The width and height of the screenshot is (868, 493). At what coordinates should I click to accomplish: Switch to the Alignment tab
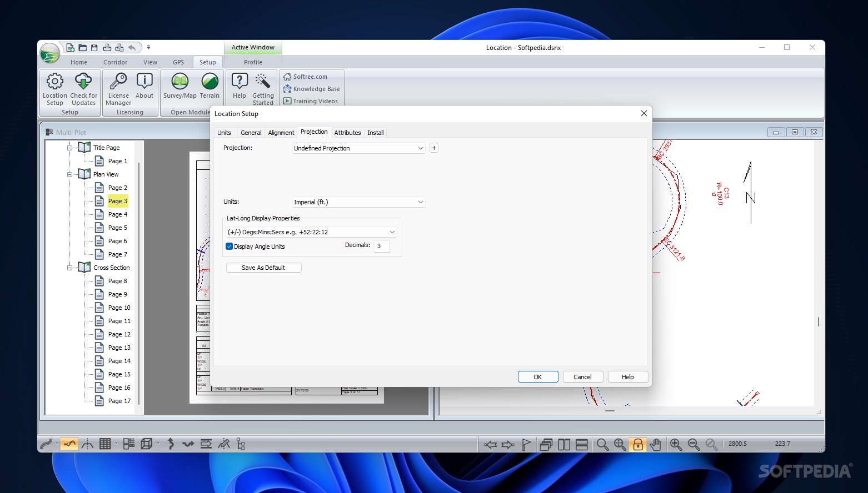[x=281, y=133]
